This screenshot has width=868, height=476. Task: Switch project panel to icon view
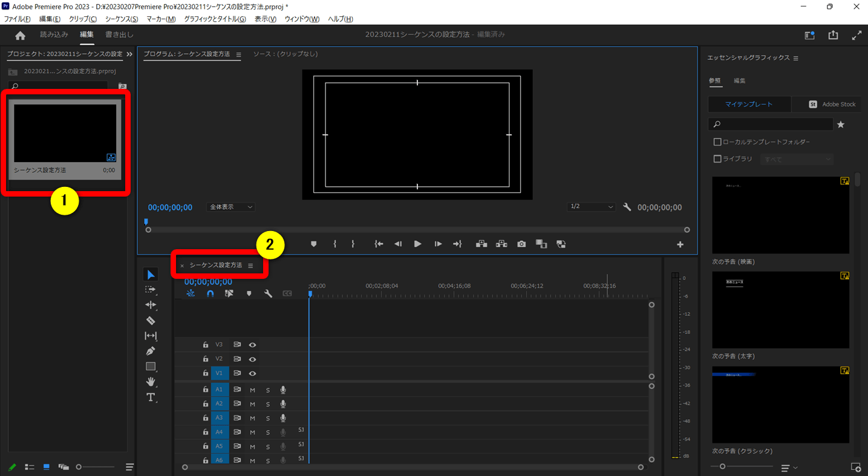(x=46, y=467)
